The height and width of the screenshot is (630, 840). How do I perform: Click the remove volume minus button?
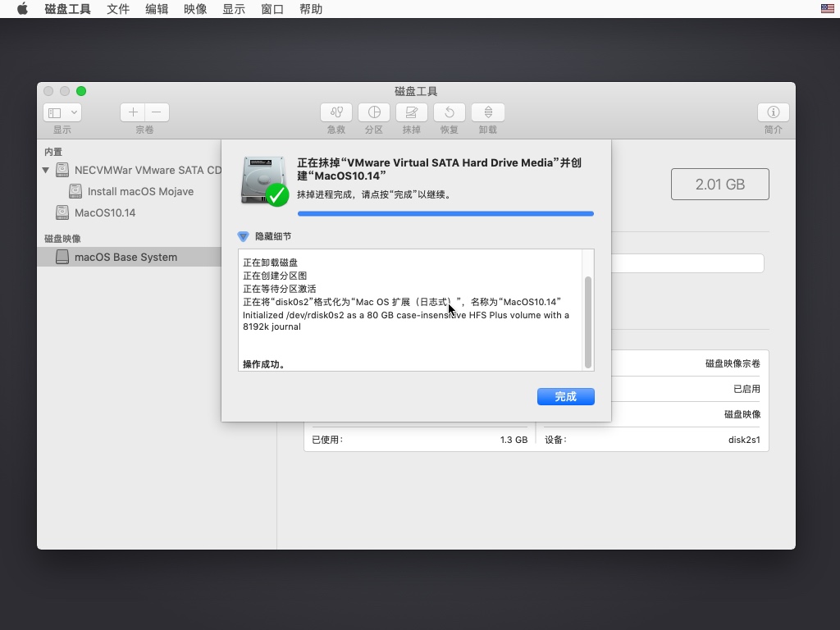click(157, 112)
